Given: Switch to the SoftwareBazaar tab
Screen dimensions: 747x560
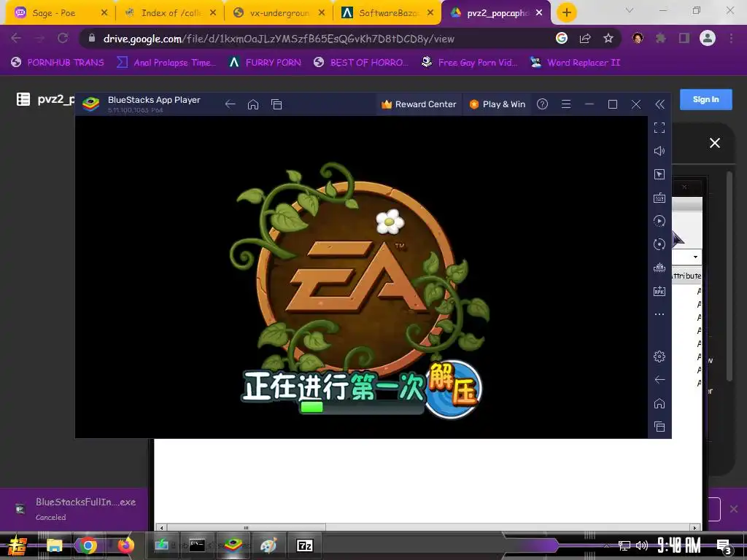Looking at the screenshot, I should click(x=388, y=13).
